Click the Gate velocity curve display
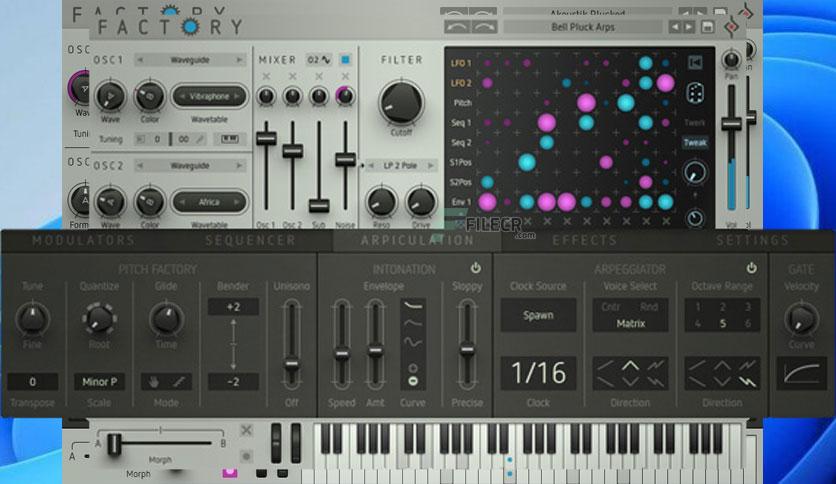 point(801,373)
